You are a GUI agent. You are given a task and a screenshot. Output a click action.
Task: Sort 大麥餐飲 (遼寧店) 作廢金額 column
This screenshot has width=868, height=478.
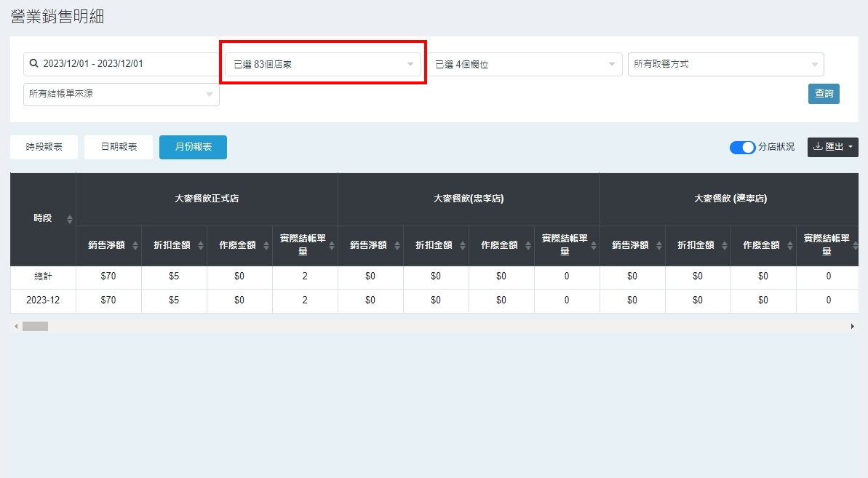click(789, 246)
